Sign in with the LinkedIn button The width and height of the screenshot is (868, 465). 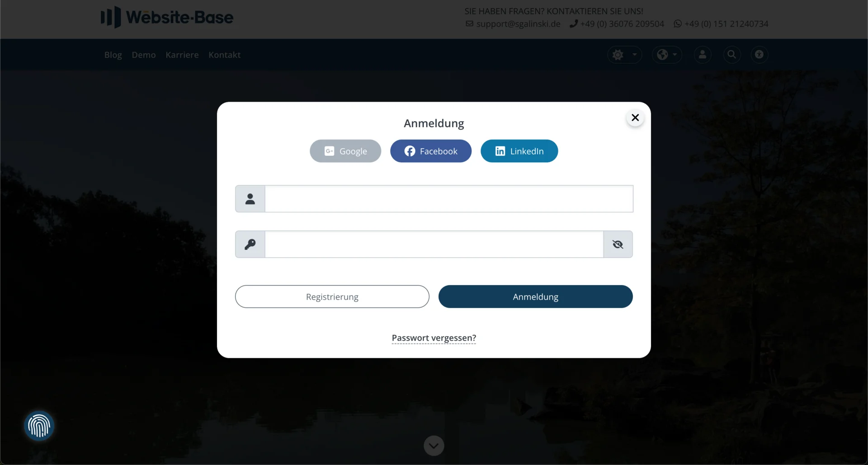tap(519, 151)
